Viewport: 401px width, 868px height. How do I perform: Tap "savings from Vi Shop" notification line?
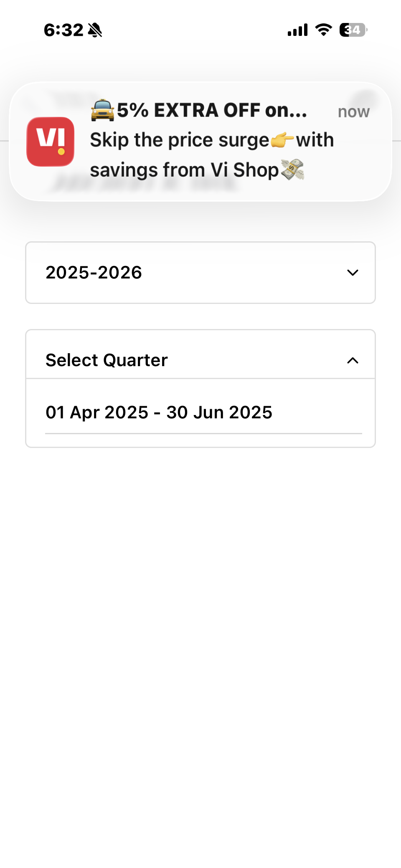click(184, 170)
